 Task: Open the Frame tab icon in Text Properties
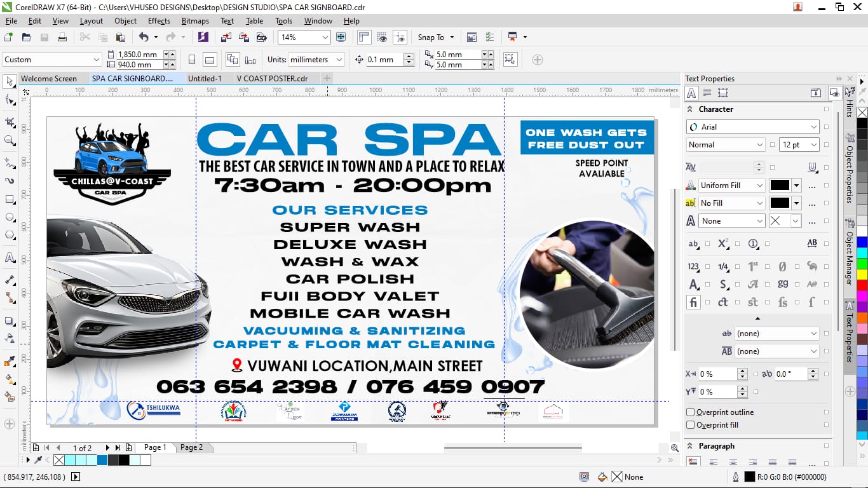722,93
